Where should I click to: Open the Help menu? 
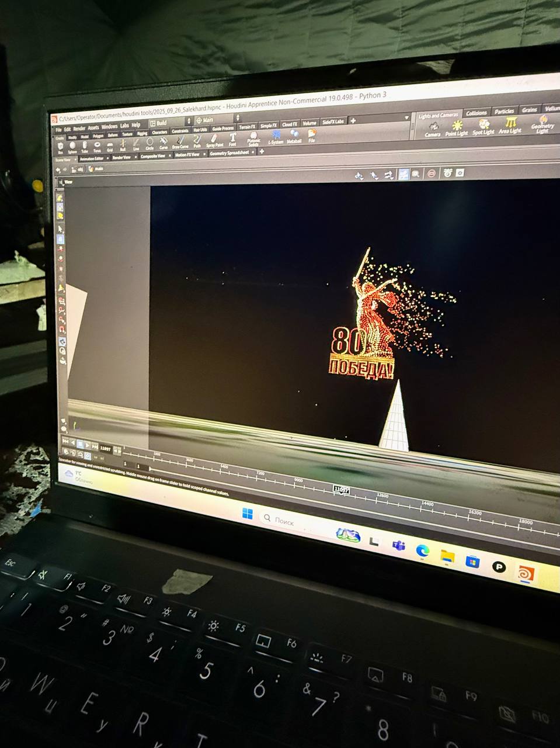(136, 125)
